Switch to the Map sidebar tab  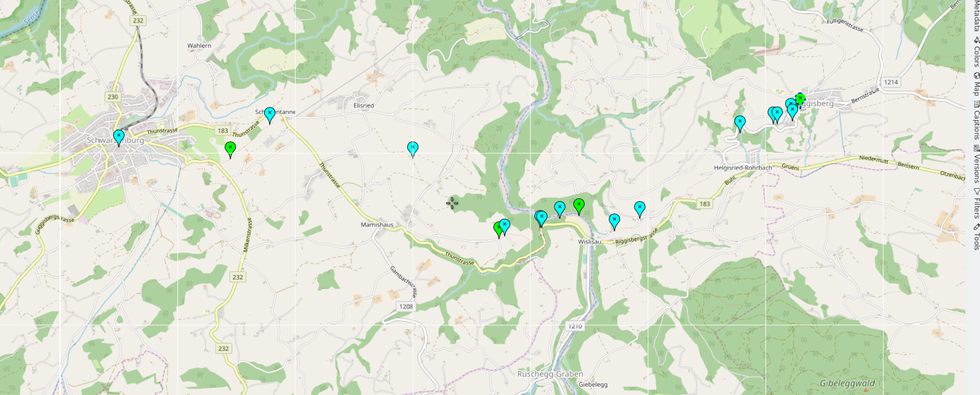(x=976, y=84)
